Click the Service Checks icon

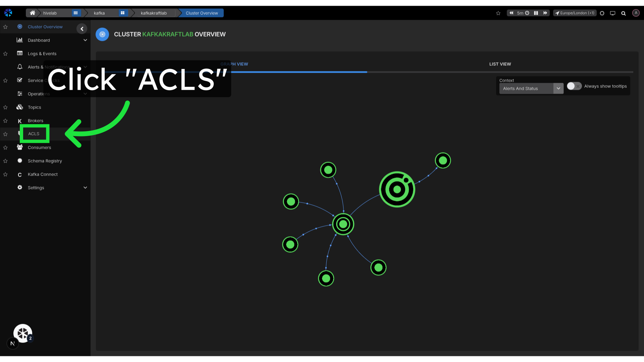(20, 80)
